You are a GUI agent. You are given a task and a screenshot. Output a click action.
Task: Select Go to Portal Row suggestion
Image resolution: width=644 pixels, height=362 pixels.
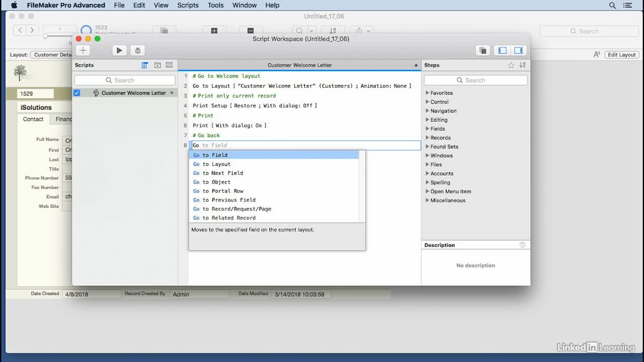tap(274, 191)
